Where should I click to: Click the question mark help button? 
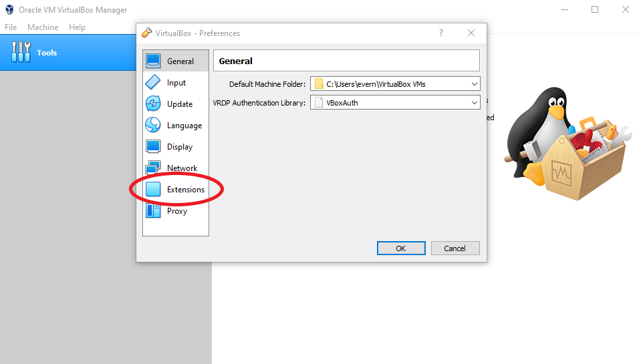441,33
